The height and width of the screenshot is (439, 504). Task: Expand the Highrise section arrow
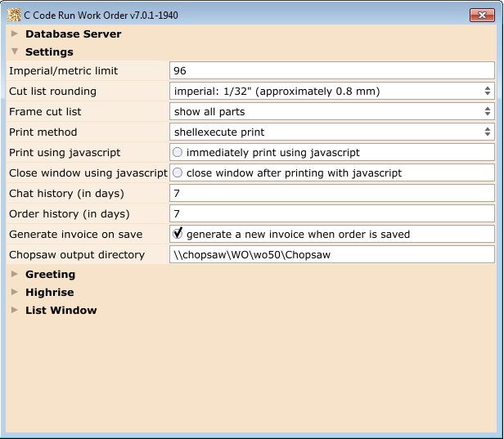point(15,293)
